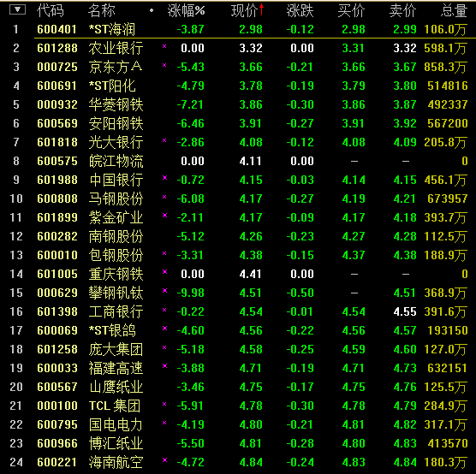Click the magenta marker beside 紫金矿业

point(164,215)
